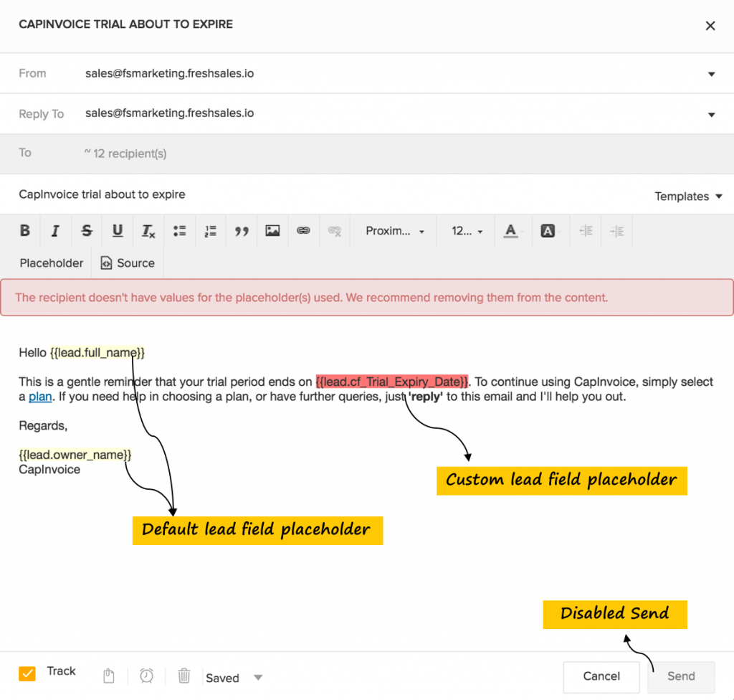
Task: Open the insert image tool
Action: (272, 230)
